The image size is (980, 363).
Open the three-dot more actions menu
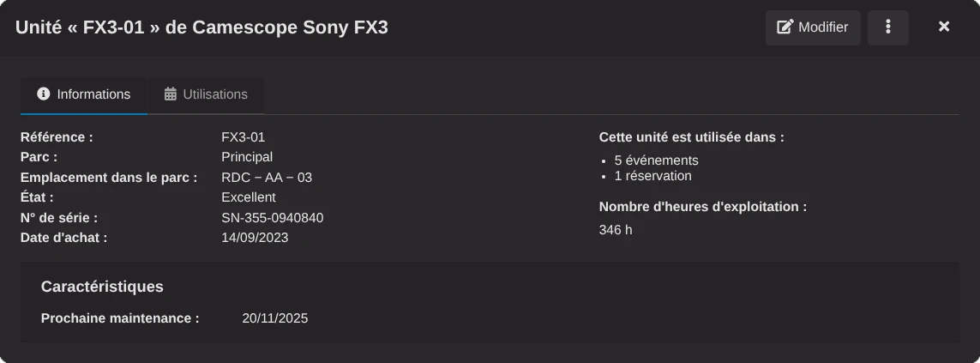(887, 27)
